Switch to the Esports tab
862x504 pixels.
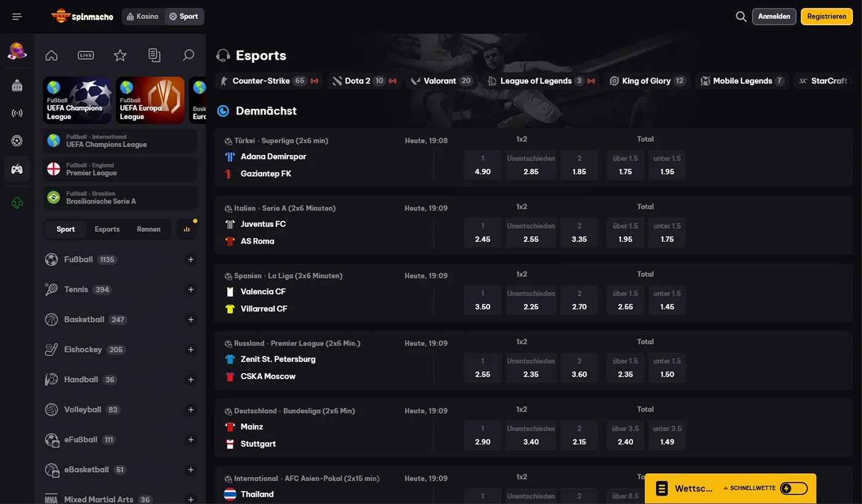pyautogui.click(x=107, y=229)
